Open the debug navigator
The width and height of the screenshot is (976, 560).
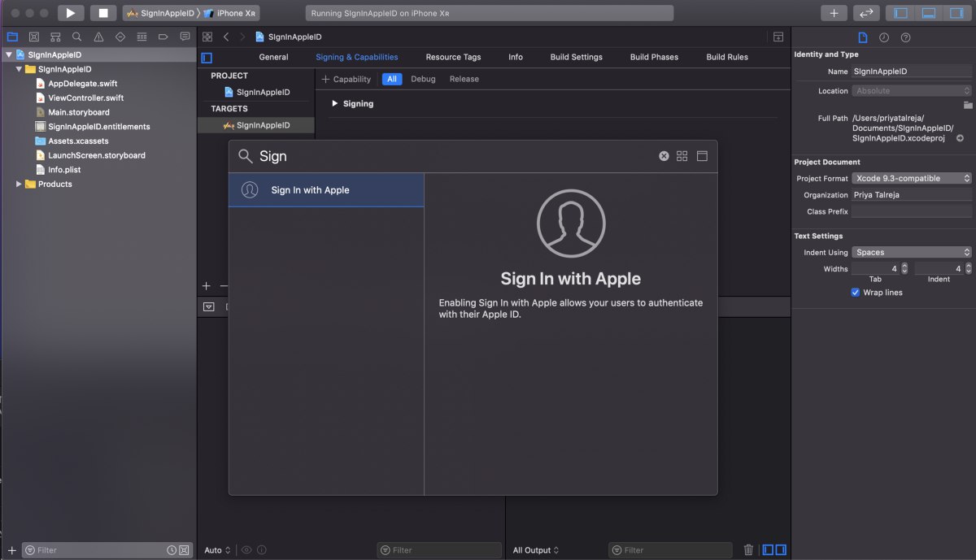click(142, 37)
